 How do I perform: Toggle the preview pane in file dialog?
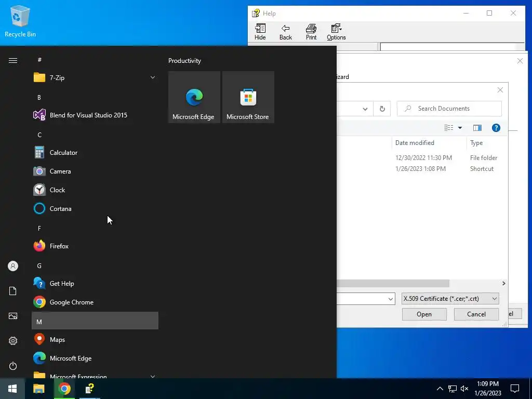coord(477,128)
